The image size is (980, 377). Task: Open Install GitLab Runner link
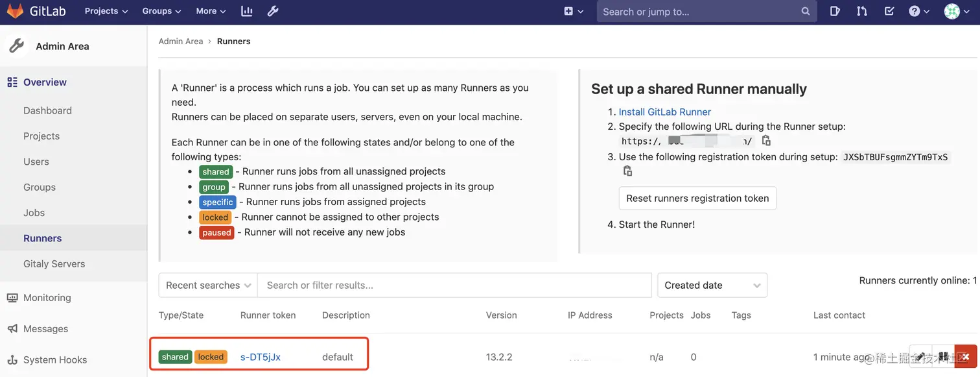tap(665, 112)
